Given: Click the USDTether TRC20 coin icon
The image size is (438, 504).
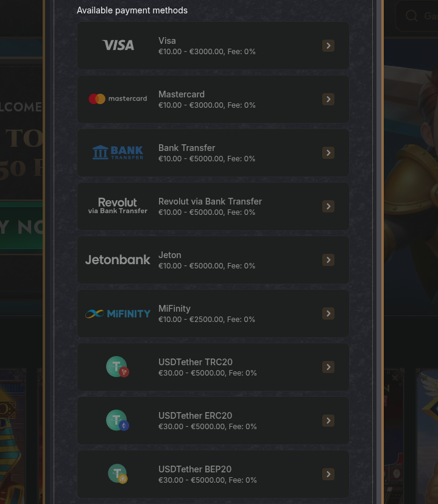Looking at the screenshot, I should 118,367.
